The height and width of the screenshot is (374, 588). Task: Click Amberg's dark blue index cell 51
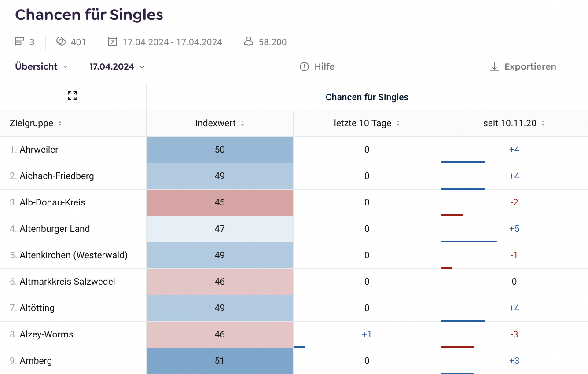click(220, 361)
